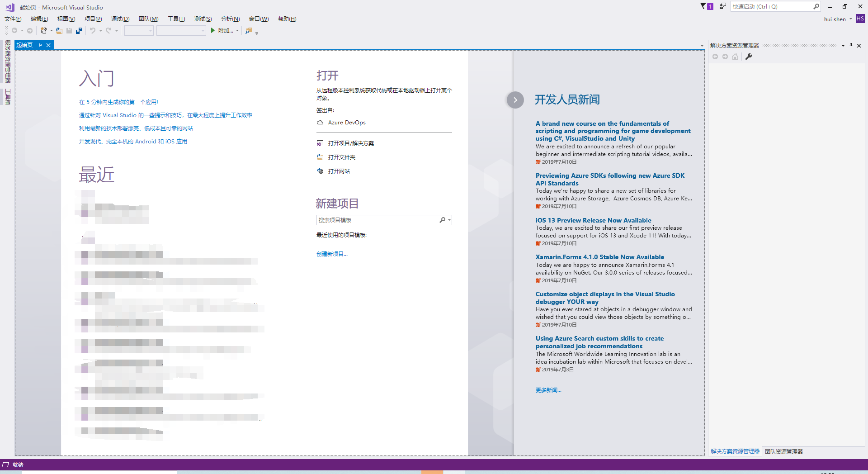
Task: Close the 起始页 tab
Action: (x=48, y=45)
